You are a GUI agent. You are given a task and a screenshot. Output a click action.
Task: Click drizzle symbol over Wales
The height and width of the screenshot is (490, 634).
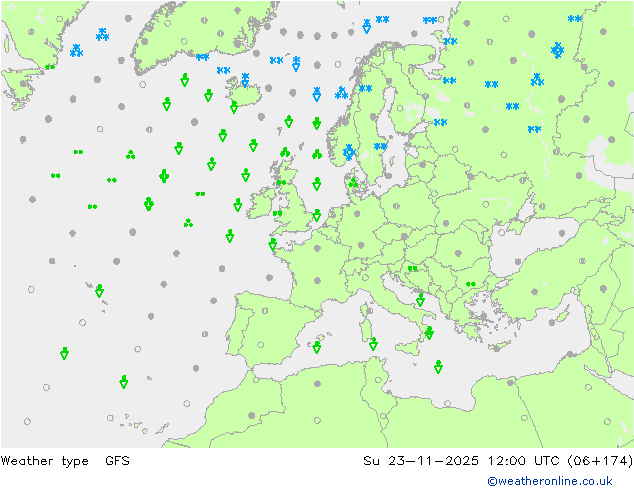pos(277,213)
